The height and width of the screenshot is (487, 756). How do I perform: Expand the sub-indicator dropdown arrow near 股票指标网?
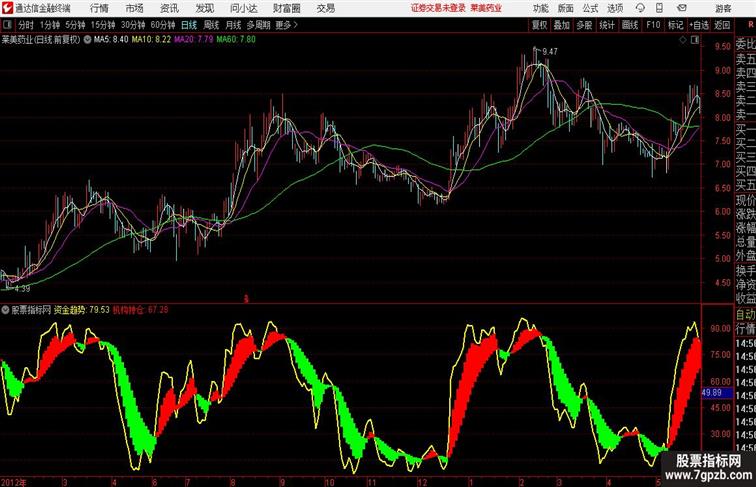tap(5, 310)
